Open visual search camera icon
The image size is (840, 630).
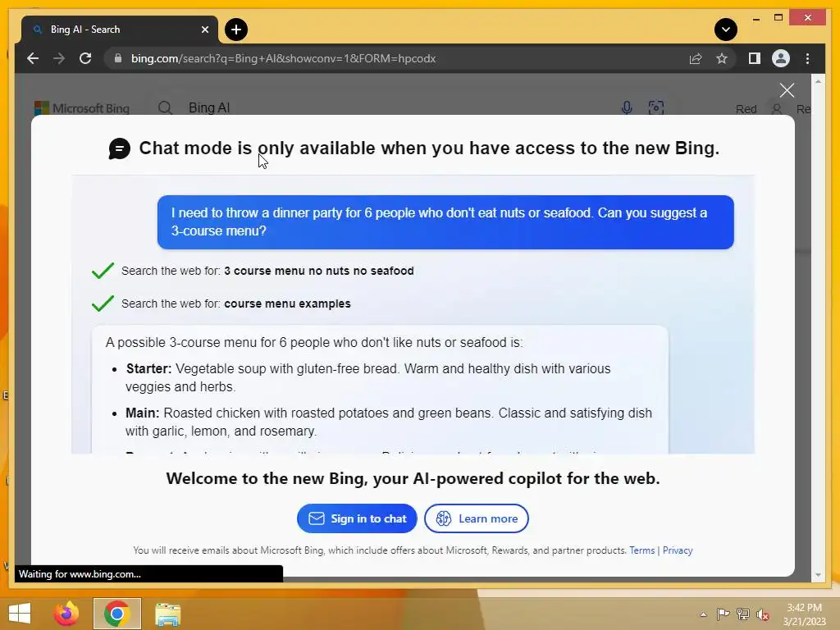click(655, 107)
